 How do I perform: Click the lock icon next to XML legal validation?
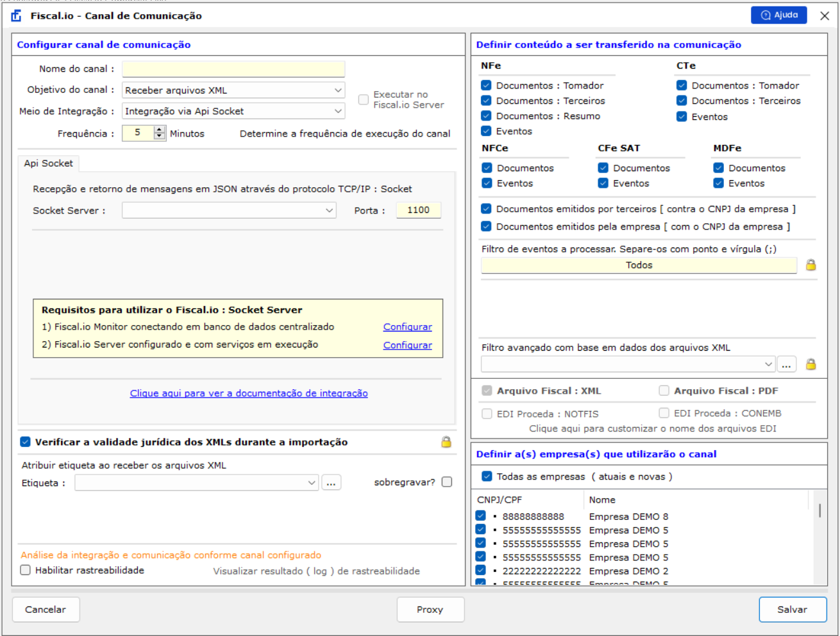[446, 442]
